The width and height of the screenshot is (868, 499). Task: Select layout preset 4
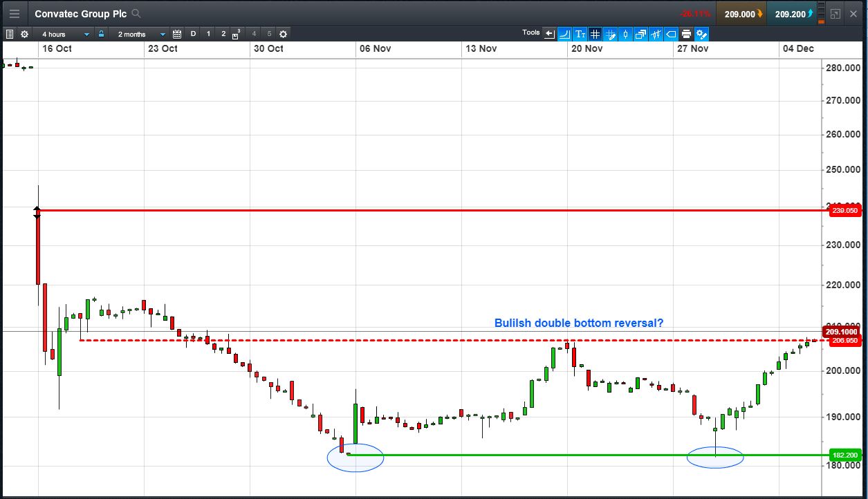click(x=254, y=34)
